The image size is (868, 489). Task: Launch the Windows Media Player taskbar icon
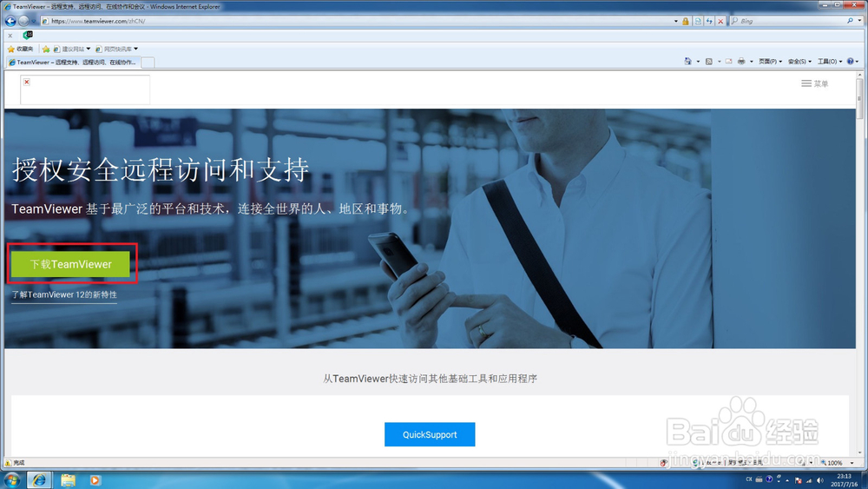(x=95, y=480)
